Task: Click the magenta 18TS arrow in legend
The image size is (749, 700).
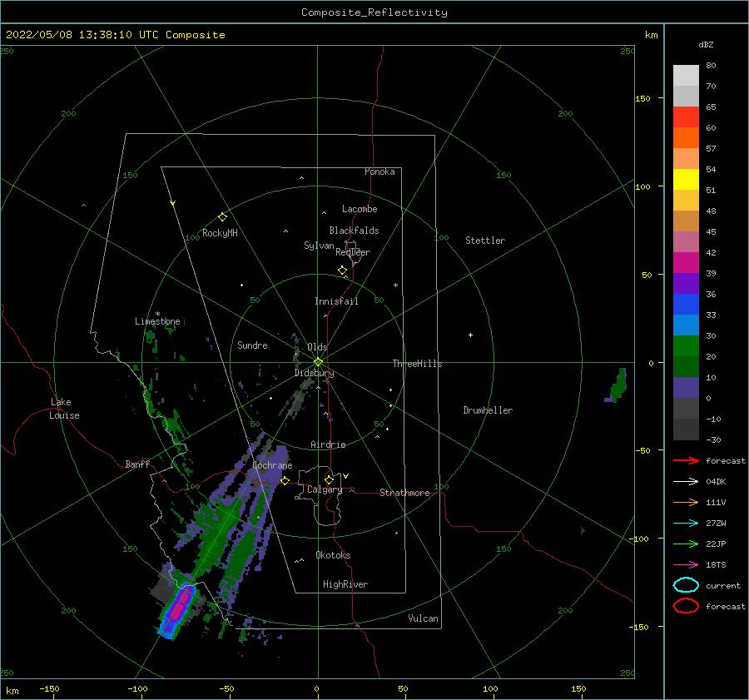Action: coord(686,565)
